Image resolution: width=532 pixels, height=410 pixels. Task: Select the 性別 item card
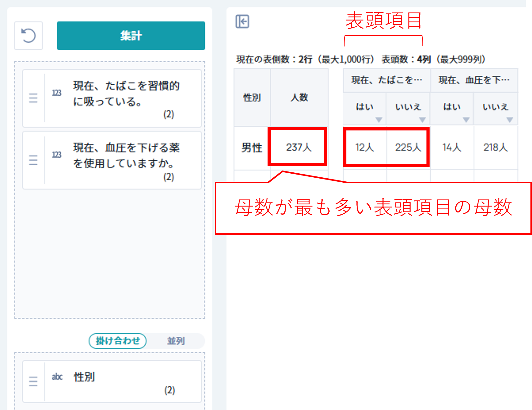112,381
